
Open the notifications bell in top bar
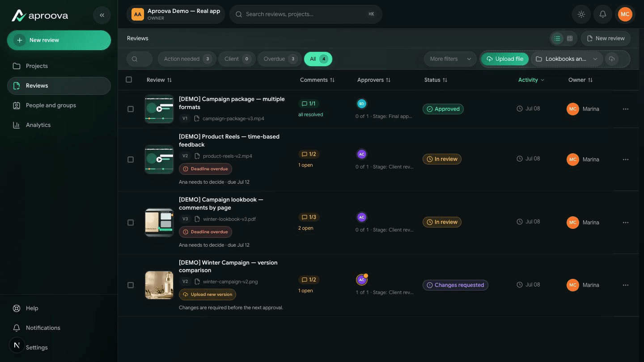coord(603,14)
